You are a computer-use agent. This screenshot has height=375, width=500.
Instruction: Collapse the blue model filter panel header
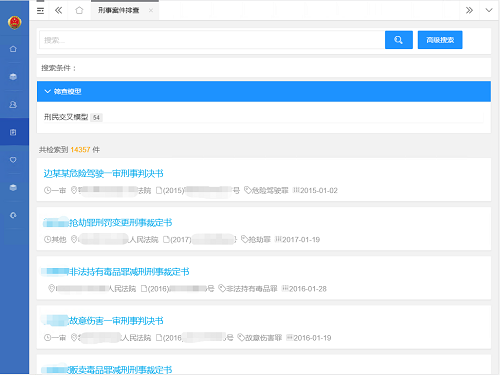tap(264, 91)
